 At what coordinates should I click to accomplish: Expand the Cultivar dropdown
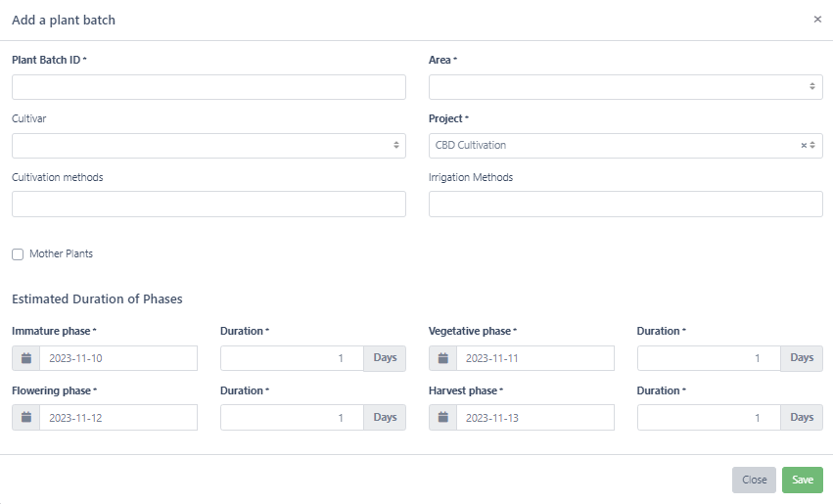(x=208, y=146)
